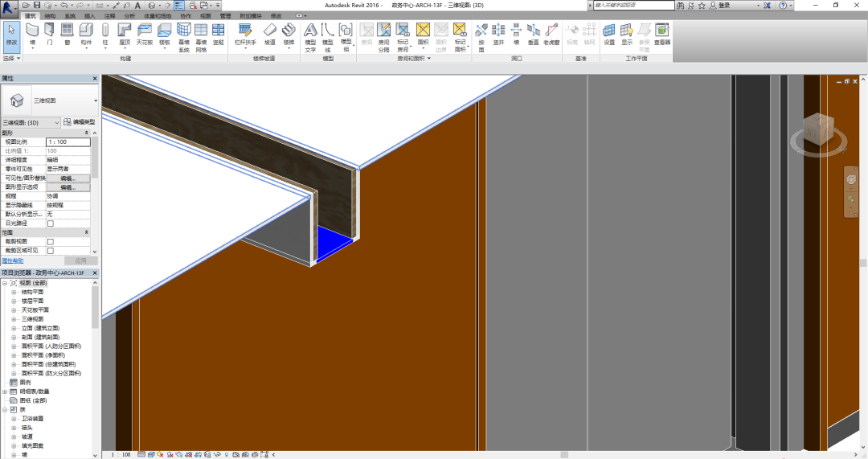This screenshot has height=459, width=868.
Task: Select the 三维视图 item in project browser
Action: click(x=32, y=319)
